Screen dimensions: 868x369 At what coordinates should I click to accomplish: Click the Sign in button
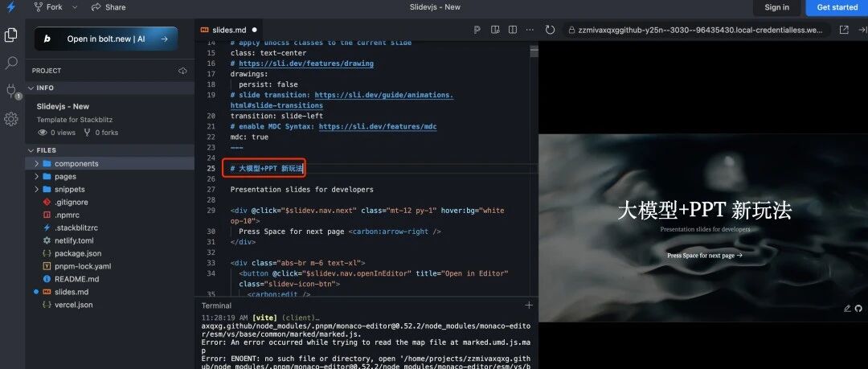776,7
